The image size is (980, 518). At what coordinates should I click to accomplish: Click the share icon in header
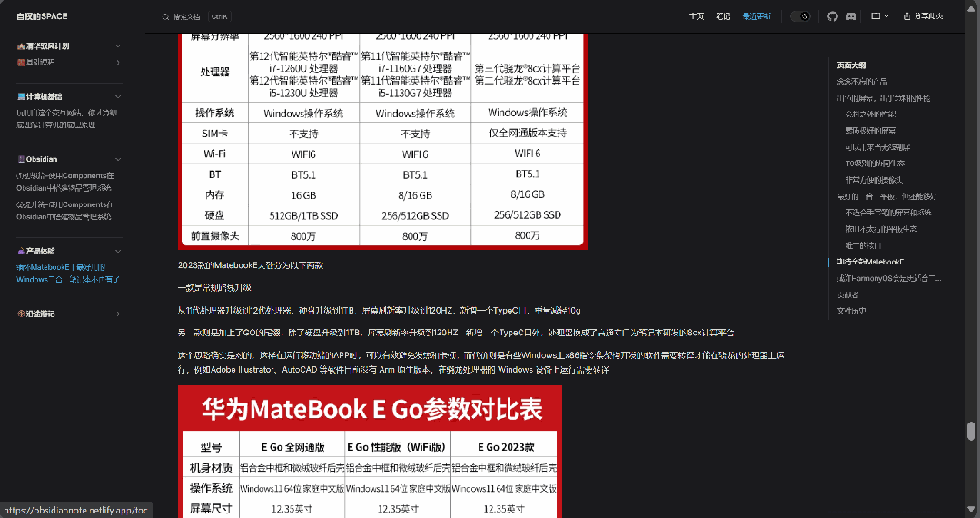tap(906, 16)
